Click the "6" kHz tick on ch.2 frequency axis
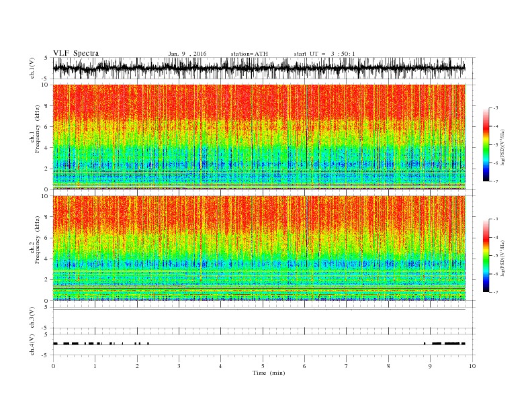The image size is (532, 411). [x=47, y=238]
